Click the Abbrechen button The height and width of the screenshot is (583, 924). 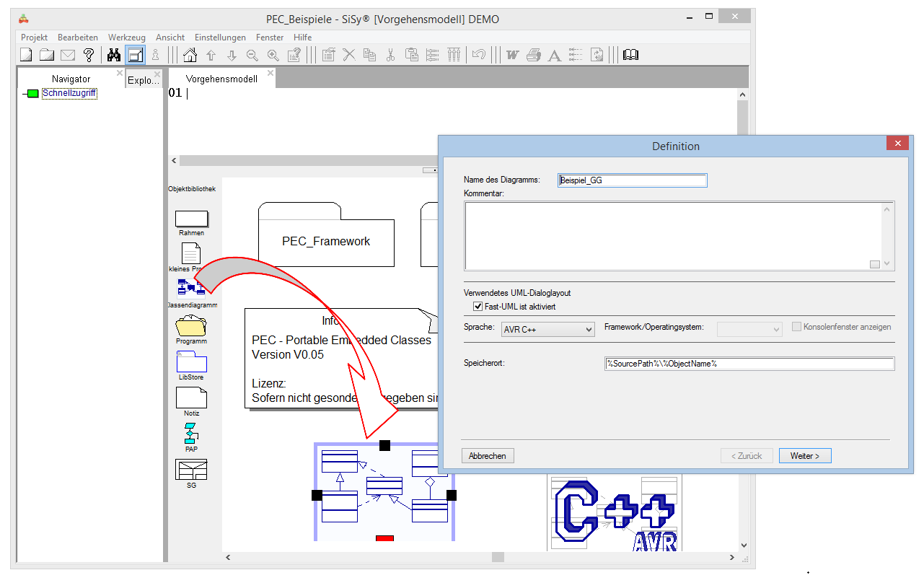488,456
